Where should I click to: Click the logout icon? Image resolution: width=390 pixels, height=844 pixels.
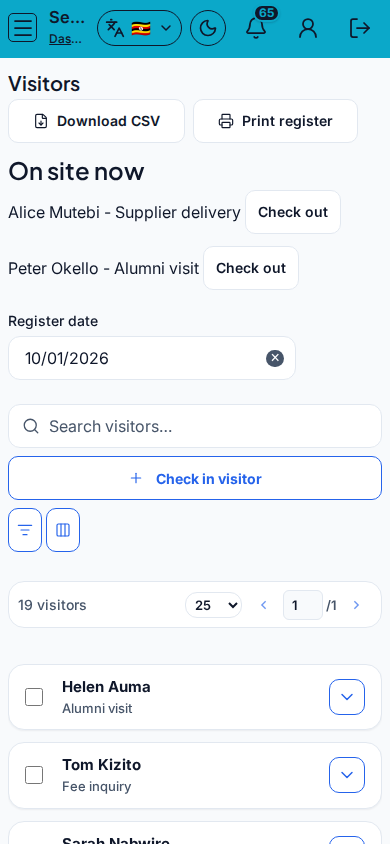tap(359, 28)
